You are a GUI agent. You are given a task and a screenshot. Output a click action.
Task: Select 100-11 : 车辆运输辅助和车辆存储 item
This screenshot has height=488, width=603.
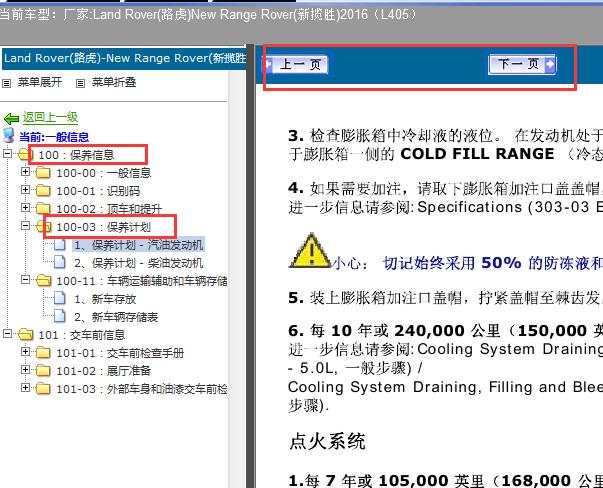coord(142,281)
